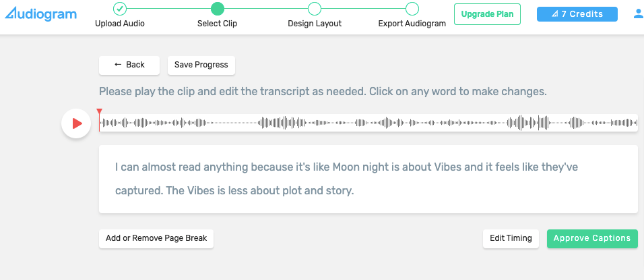The image size is (644, 280).
Task: Go to the Design Layout step circle
Action: pos(315,9)
